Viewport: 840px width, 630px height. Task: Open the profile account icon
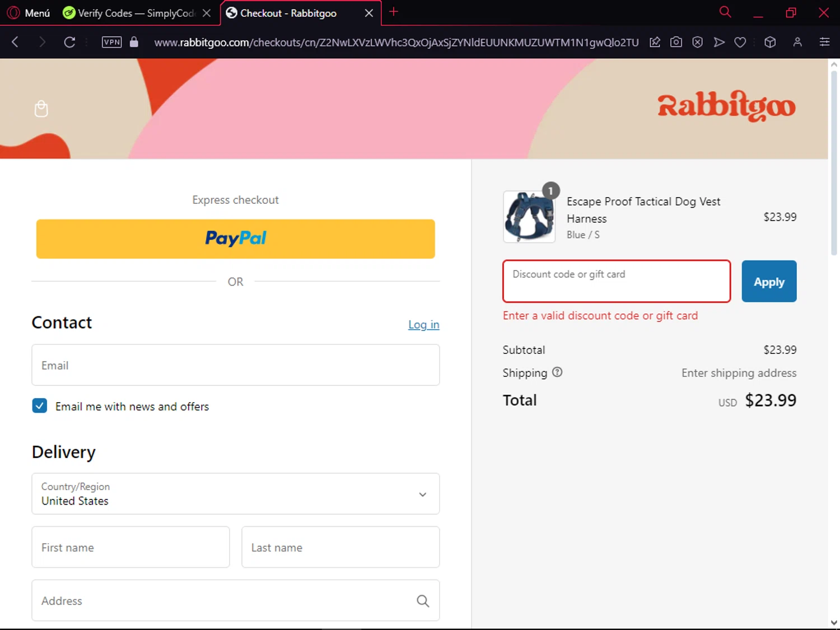[797, 42]
